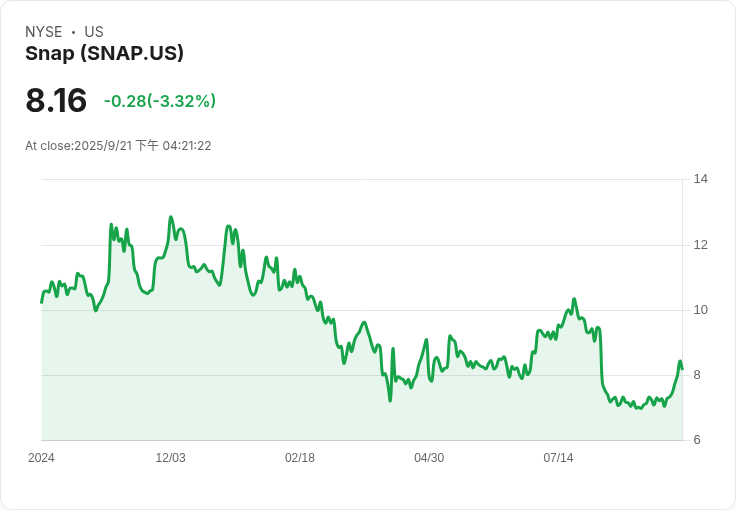The width and height of the screenshot is (736, 510).
Task: Click the US market label
Action: [94, 31]
